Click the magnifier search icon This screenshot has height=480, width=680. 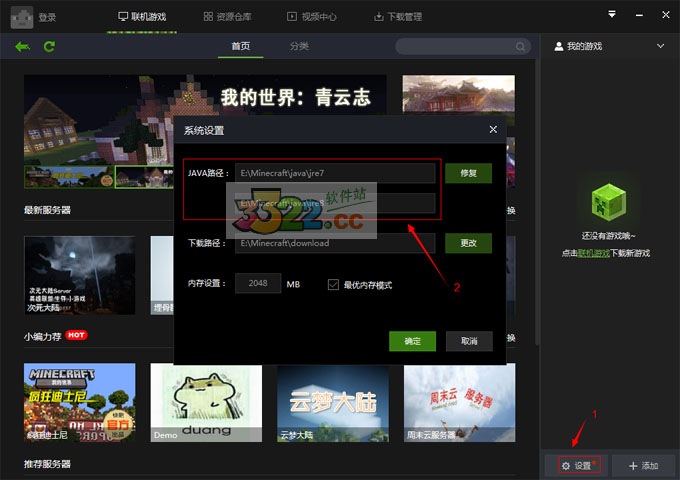tap(520, 46)
